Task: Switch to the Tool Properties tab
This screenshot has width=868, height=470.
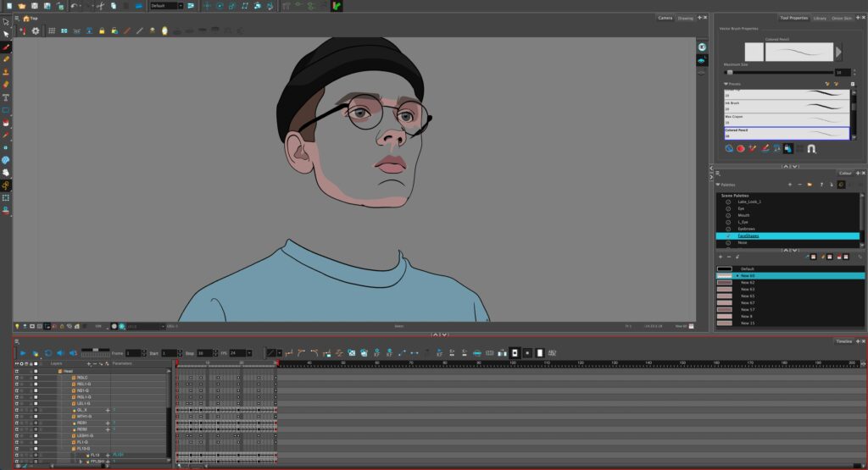Action: [793, 18]
